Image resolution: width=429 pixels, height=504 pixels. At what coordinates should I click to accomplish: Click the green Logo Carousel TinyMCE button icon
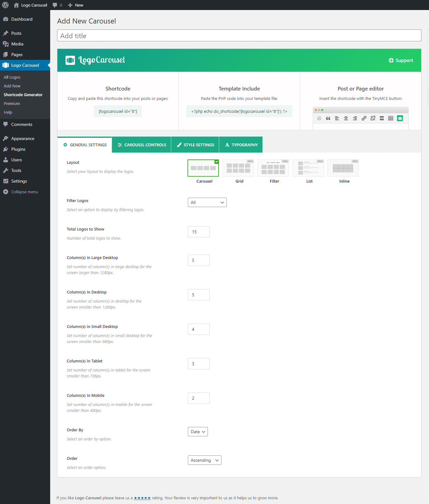tap(400, 118)
